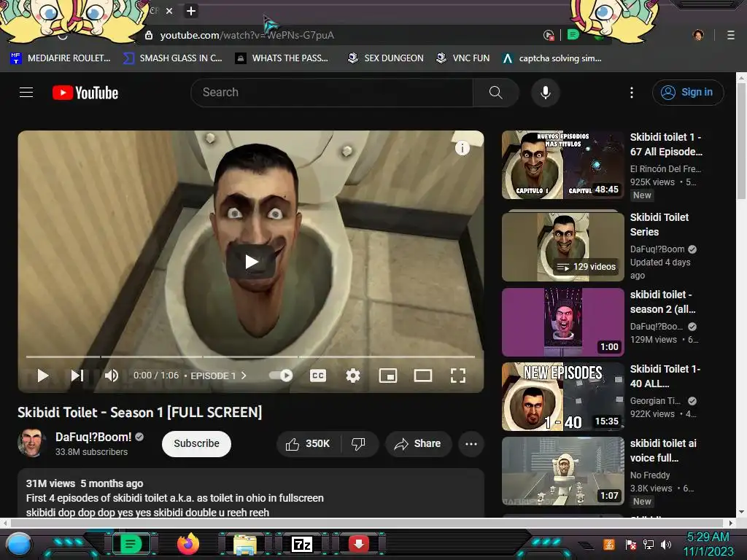
Task: Click 'Skibidi Toilet Series' title
Action: (x=659, y=225)
